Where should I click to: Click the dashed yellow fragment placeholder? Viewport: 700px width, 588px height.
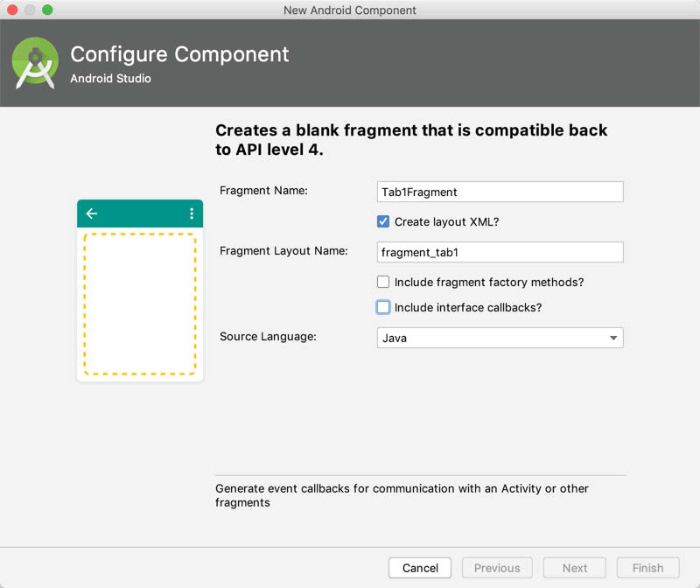point(140,304)
